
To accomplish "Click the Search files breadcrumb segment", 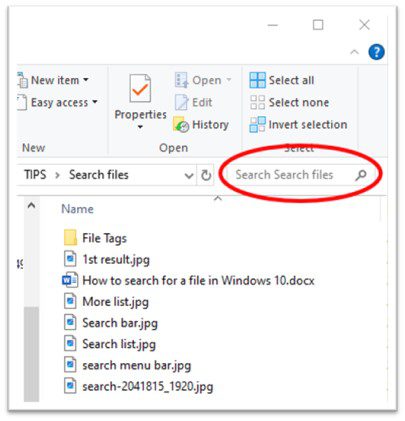I will [x=99, y=175].
